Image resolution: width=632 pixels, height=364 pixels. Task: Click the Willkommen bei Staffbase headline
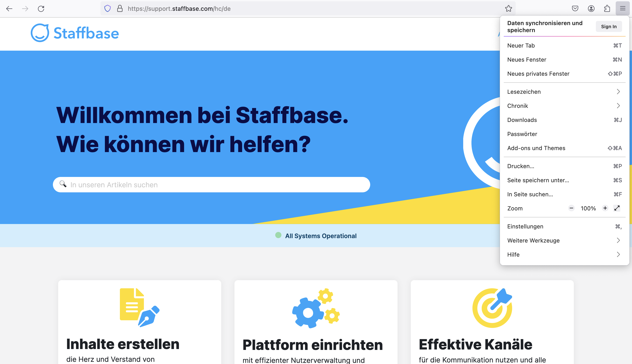point(202,115)
